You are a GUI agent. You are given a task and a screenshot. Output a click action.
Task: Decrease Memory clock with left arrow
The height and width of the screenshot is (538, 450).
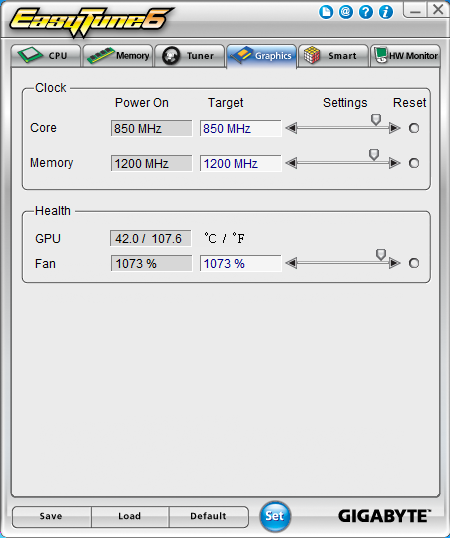coord(291,163)
